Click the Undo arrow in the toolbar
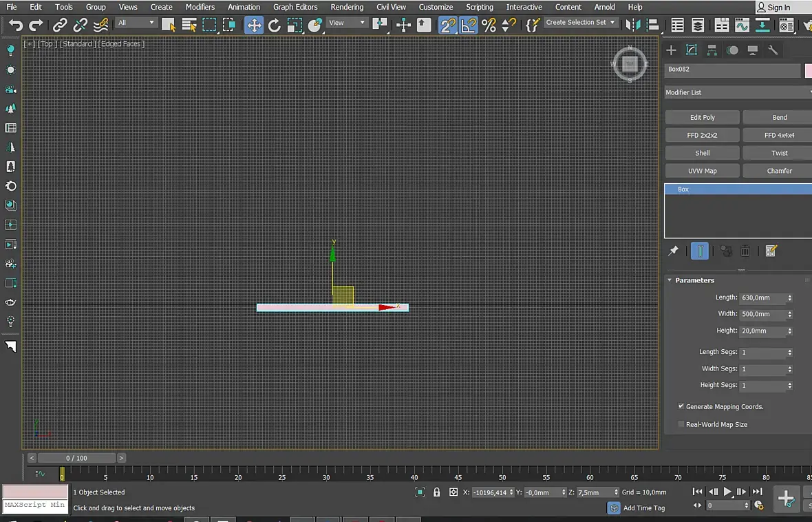The width and height of the screenshot is (812, 522). [x=15, y=25]
